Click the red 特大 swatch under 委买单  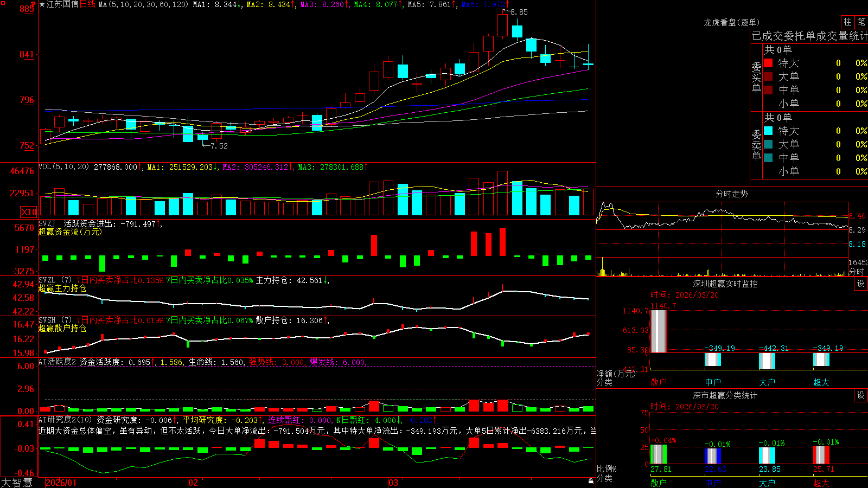pyautogui.click(x=768, y=63)
